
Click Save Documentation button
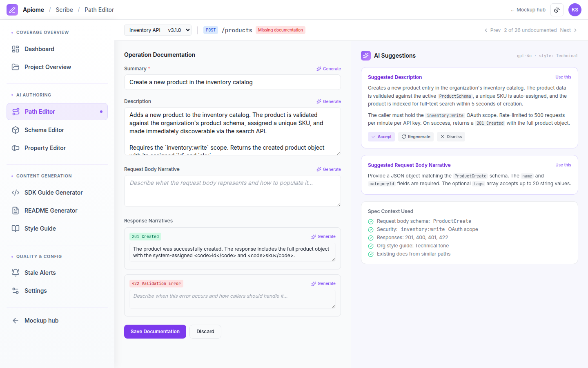155,332
